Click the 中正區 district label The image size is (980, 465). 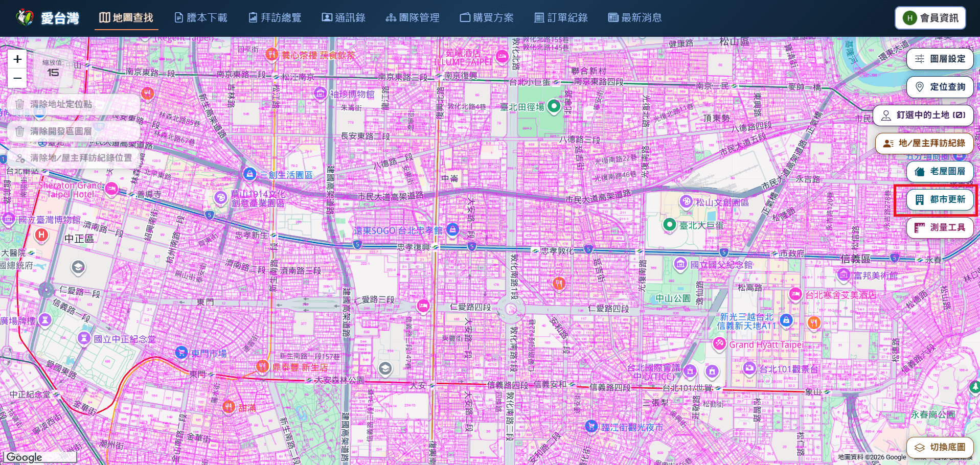(79, 239)
